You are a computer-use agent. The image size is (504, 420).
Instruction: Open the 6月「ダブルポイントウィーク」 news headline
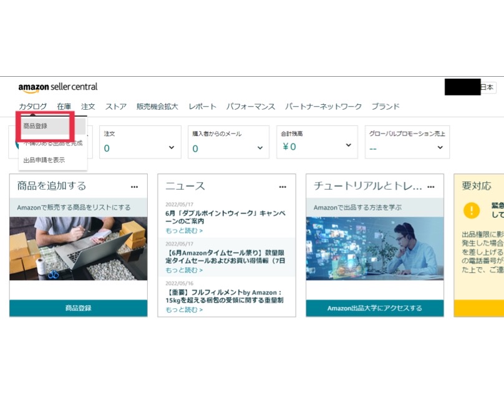pyautogui.click(x=225, y=217)
